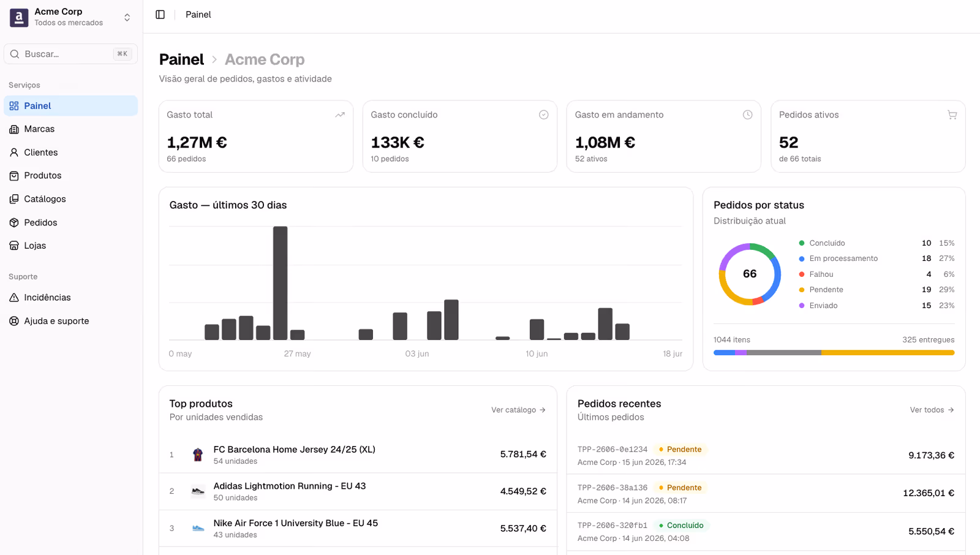Image resolution: width=980 pixels, height=555 pixels.
Task: Click the cart icon on Pedidos ativos
Action: click(x=952, y=115)
